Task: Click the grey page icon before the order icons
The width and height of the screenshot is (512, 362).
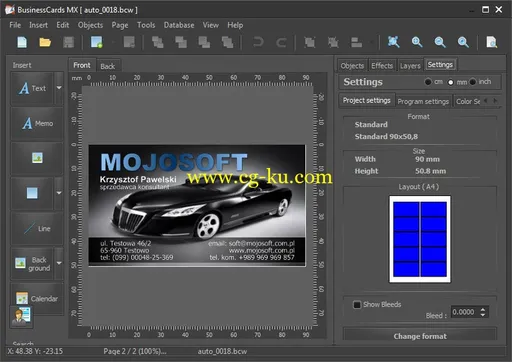Action: click(129, 42)
